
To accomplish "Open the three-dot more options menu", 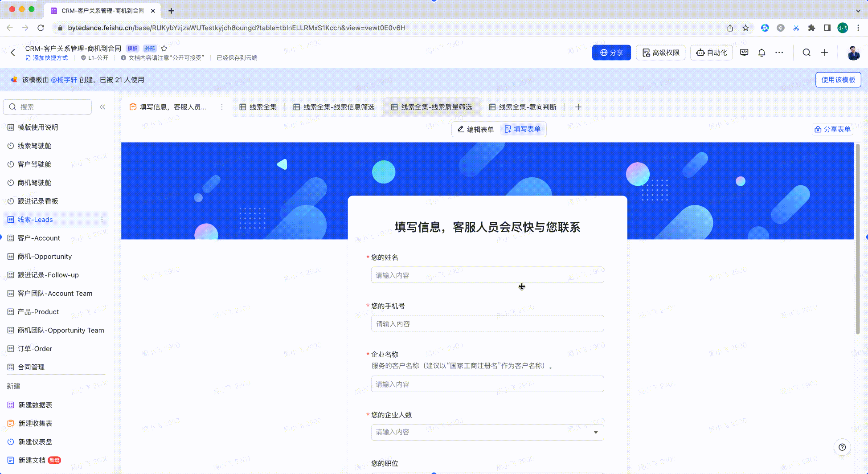I will click(779, 53).
